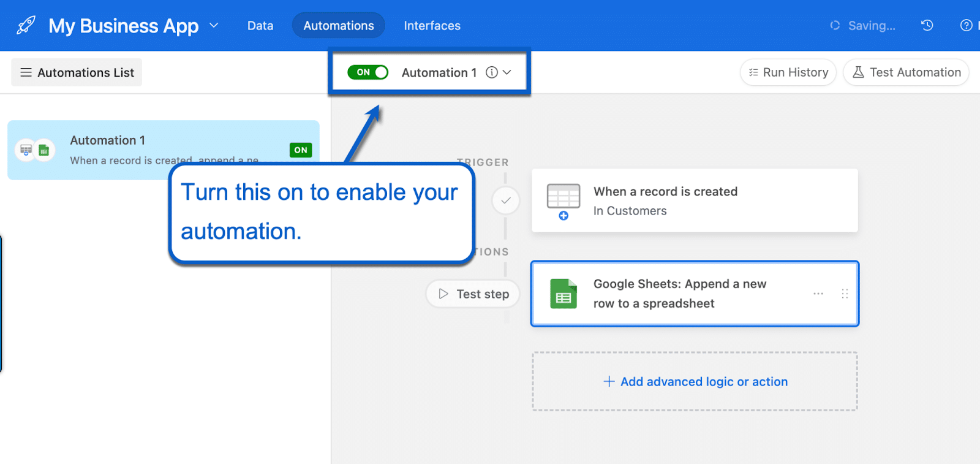
Task: Open the base history clock icon
Action: [x=927, y=26]
